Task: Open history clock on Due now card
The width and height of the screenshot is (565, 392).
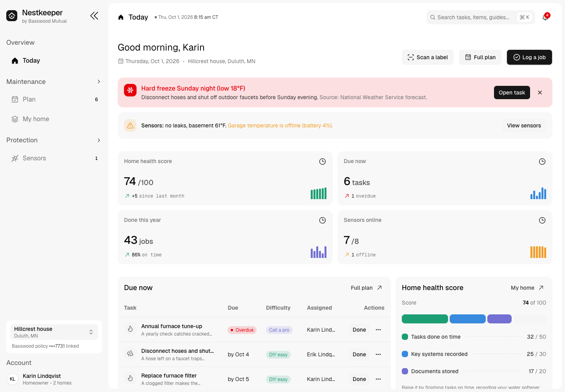Action: click(x=542, y=162)
